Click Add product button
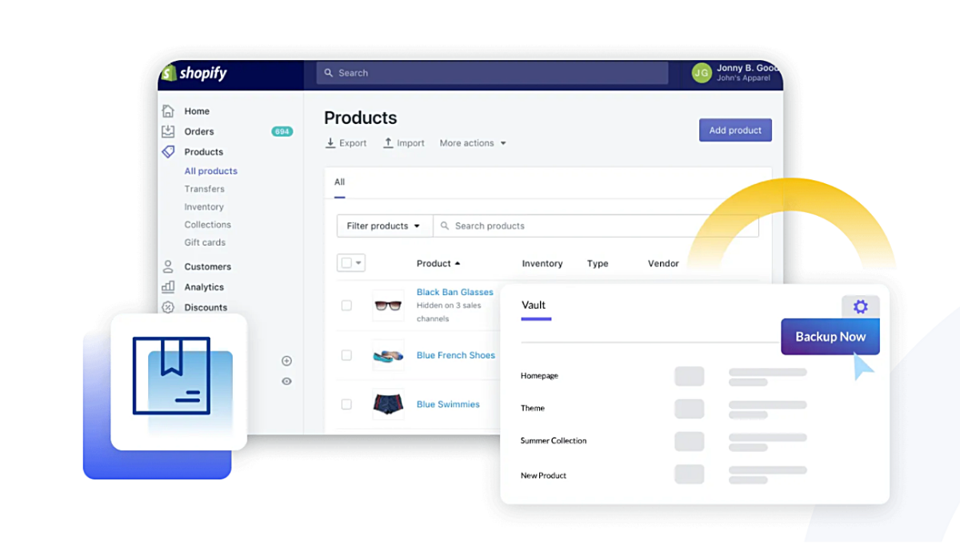Screen dimensions: 960x560 (735, 130)
